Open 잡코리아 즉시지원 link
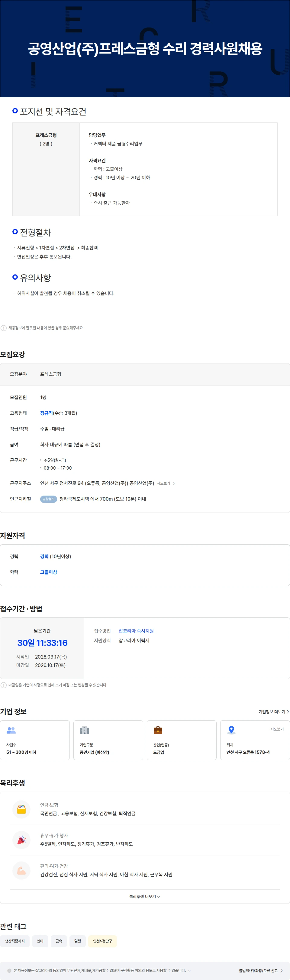 (x=136, y=631)
